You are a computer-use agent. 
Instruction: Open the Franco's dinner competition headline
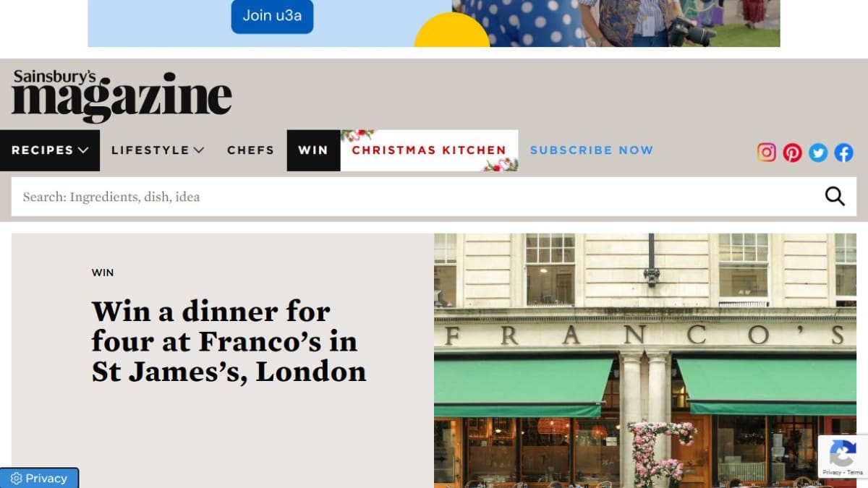(x=229, y=341)
